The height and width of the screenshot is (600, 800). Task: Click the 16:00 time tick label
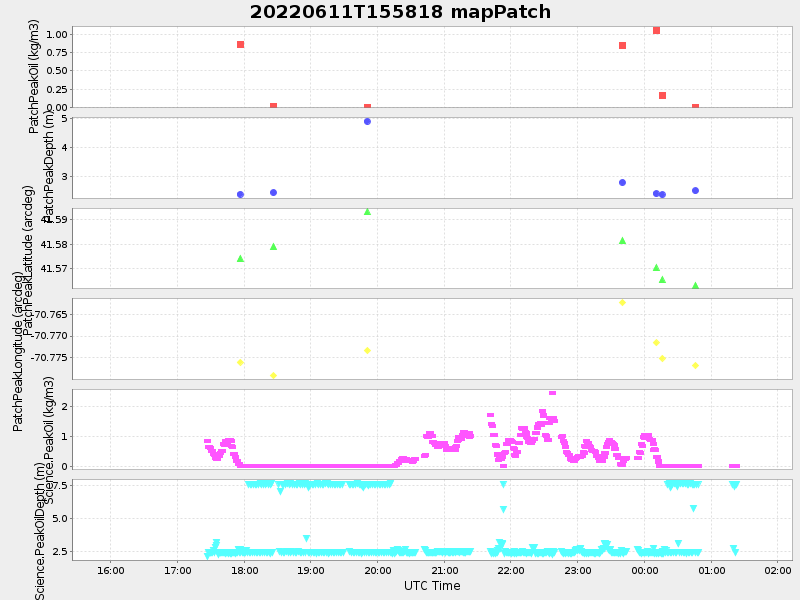[x=111, y=570]
